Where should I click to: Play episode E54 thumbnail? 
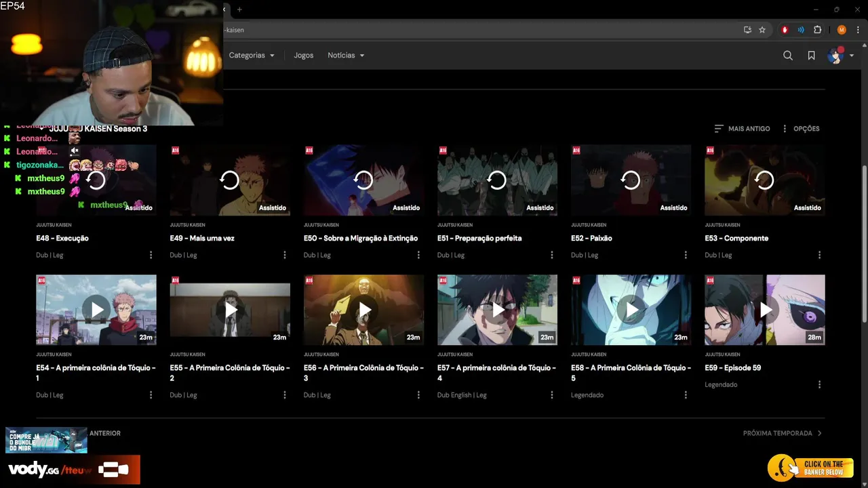pos(96,310)
